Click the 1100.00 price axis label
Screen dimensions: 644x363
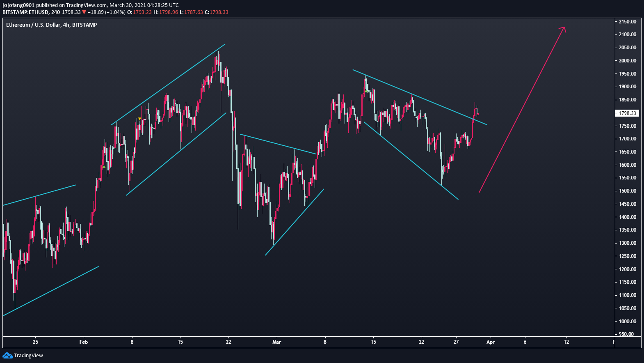pyautogui.click(x=628, y=295)
